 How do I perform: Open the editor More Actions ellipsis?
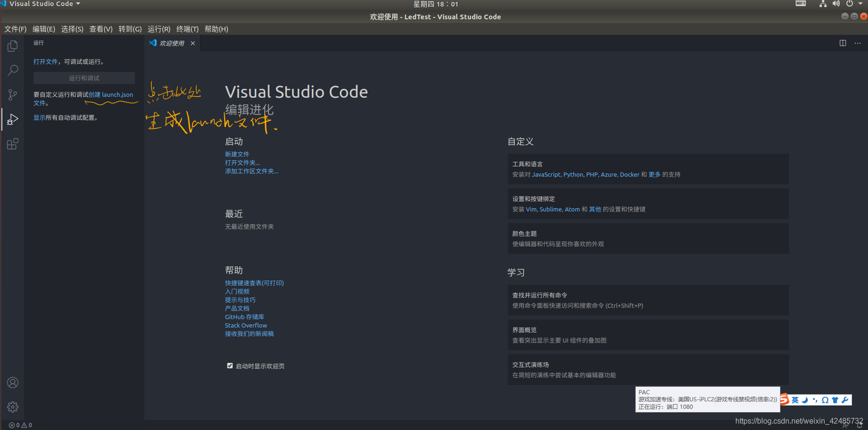pyautogui.click(x=858, y=43)
